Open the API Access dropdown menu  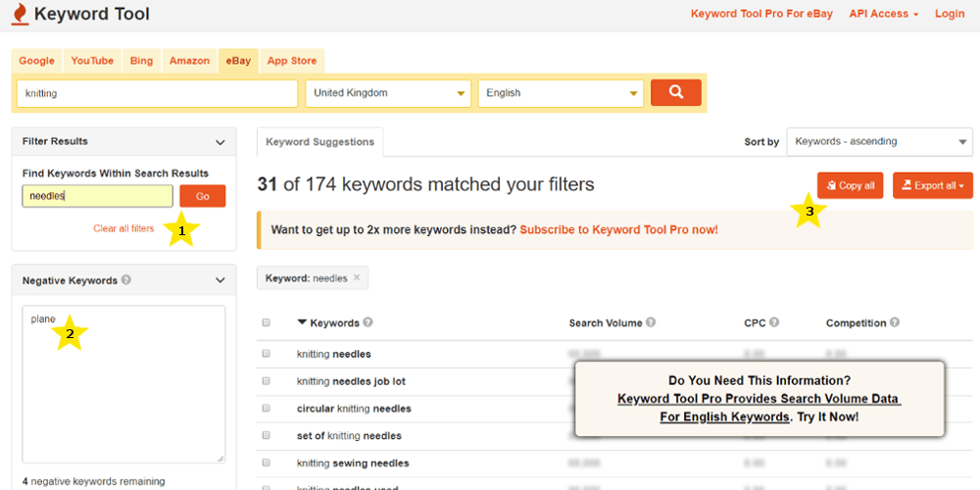click(883, 14)
